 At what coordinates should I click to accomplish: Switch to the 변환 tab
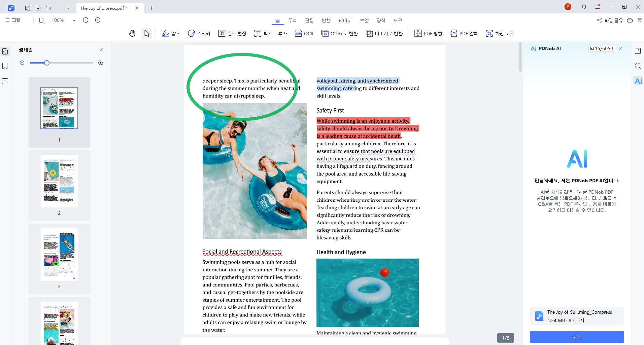coord(326,21)
